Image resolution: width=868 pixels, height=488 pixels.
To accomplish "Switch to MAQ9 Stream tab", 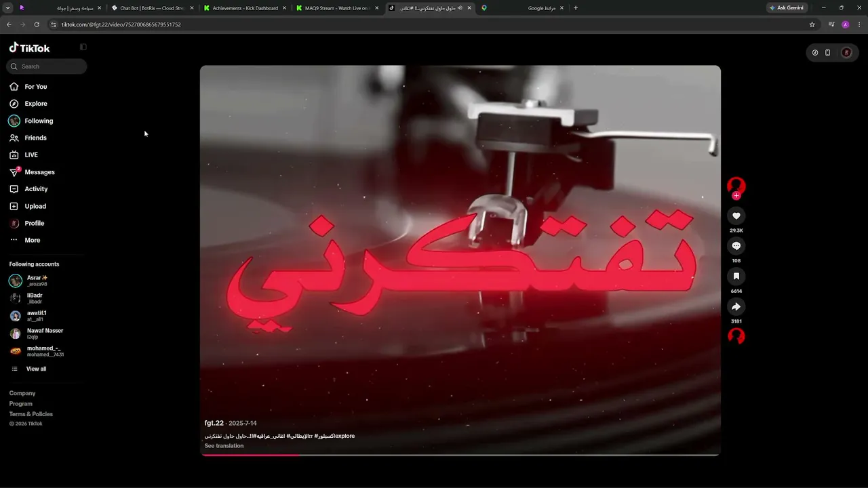I will tap(338, 8).
